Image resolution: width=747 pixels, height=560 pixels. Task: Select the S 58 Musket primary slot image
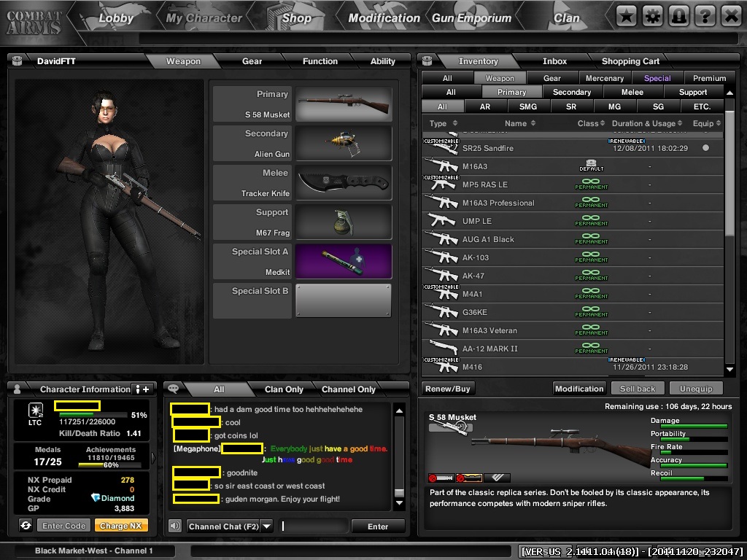(344, 104)
